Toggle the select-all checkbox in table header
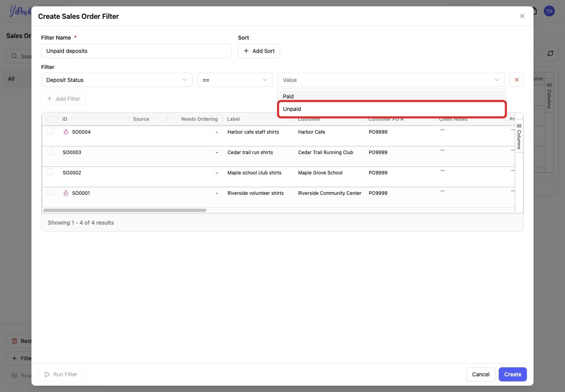Viewport: 565px width, 392px height. (x=50, y=119)
